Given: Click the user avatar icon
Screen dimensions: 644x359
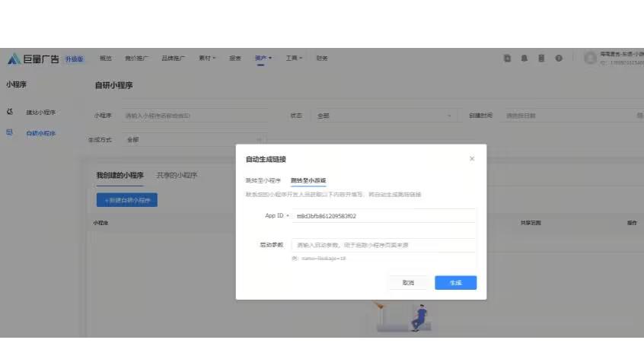Looking at the screenshot, I should pos(590,59).
